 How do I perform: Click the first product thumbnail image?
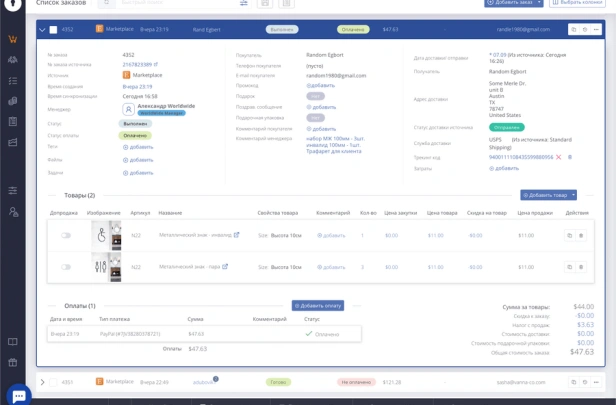[105, 236]
